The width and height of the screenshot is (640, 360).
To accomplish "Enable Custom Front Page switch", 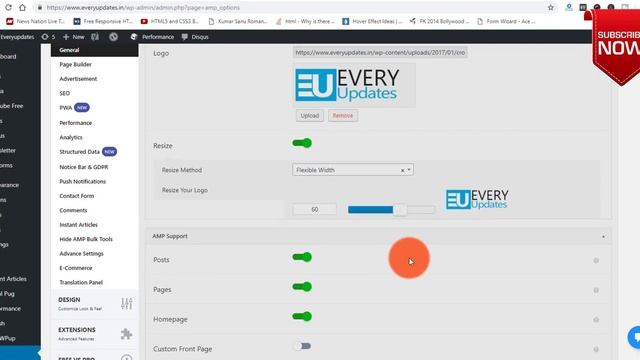I will tap(302, 346).
